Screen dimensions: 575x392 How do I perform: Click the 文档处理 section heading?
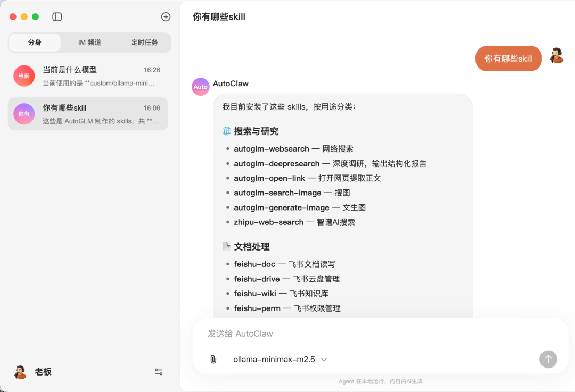(x=251, y=247)
